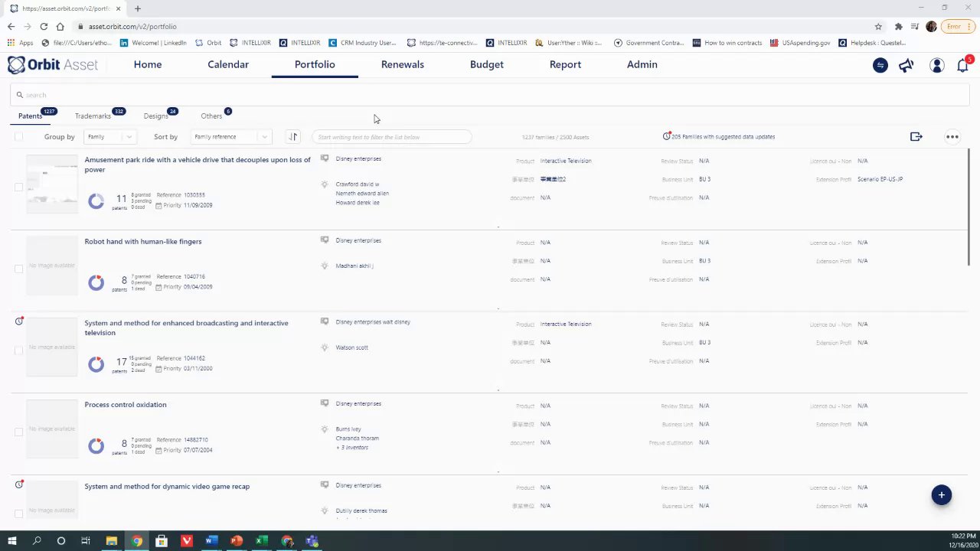
Task: Click the assignee icon beside Disney enterprises walt disney
Action: click(325, 321)
